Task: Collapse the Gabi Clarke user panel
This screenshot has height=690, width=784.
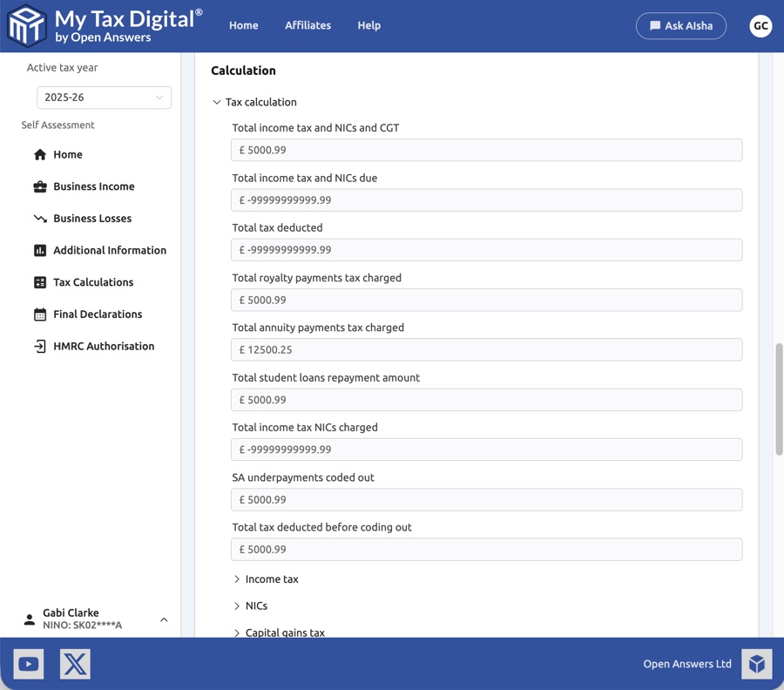Action: point(164,619)
